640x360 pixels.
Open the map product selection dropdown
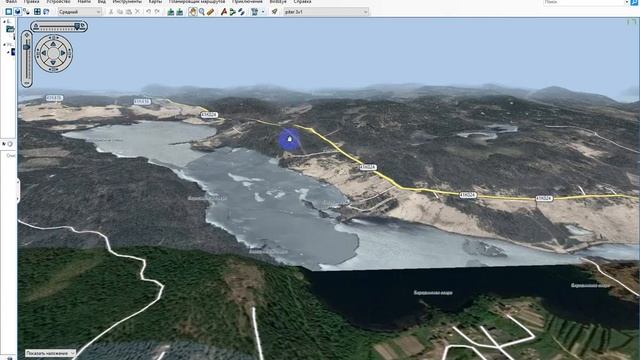click(x=326, y=12)
